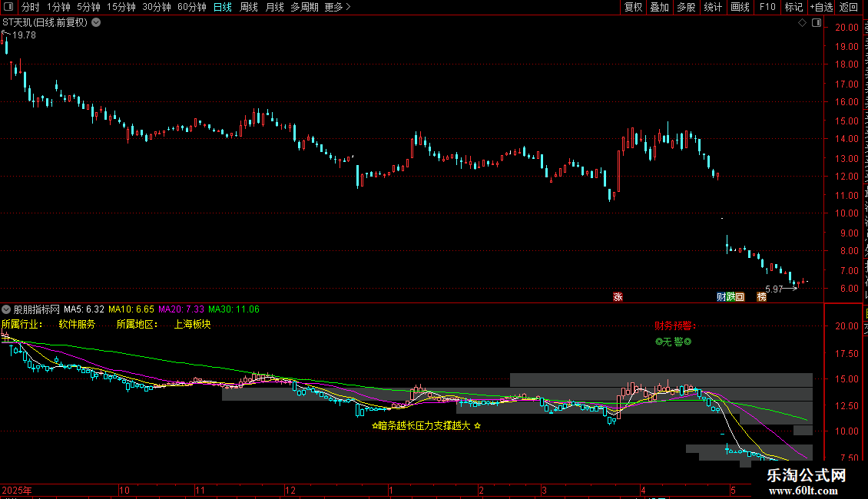The height and width of the screenshot is (499, 868).
Task: Switch to 分时 view
Action: (31, 7)
